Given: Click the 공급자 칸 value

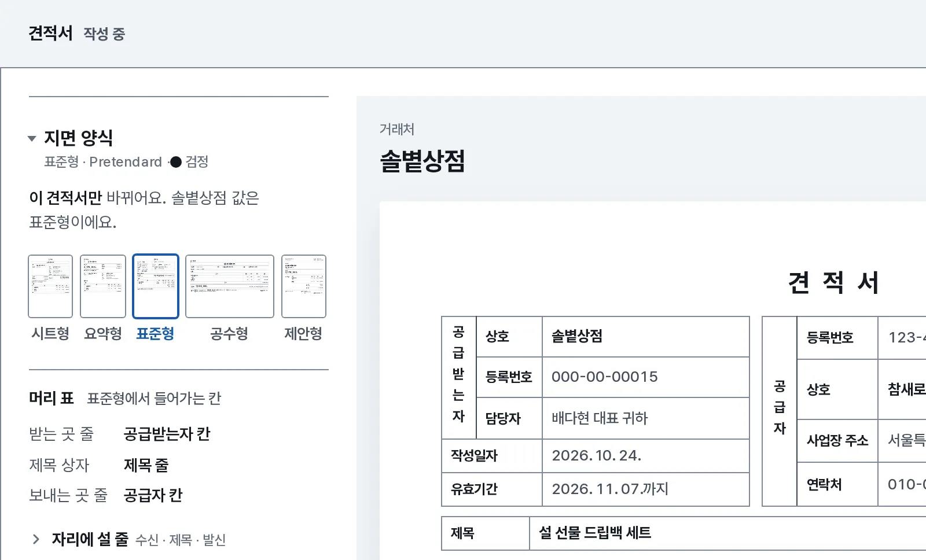Looking at the screenshot, I should (153, 495).
